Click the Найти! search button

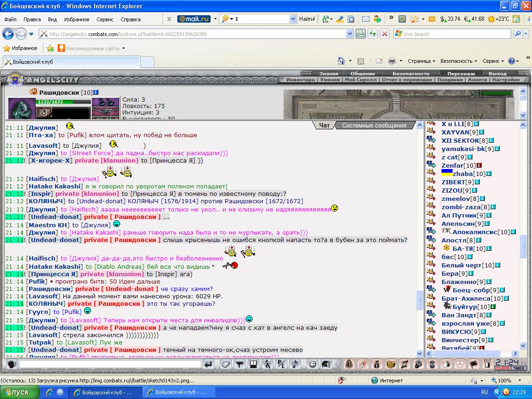307,19
